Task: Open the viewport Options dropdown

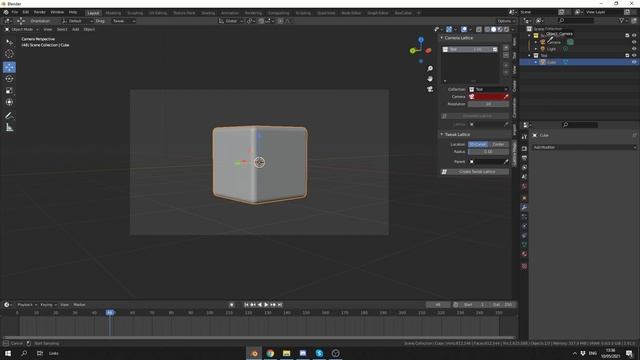Action: click(x=506, y=21)
